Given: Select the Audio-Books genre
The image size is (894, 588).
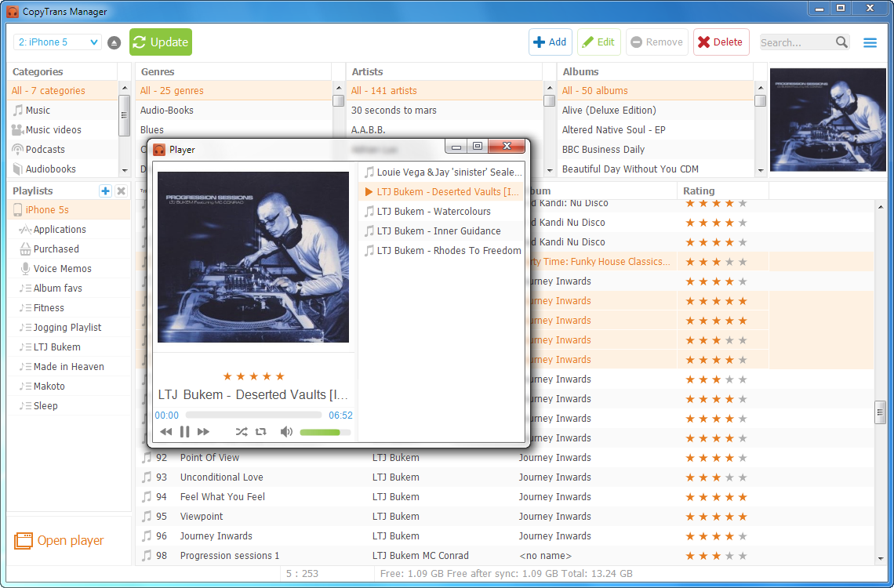Looking at the screenshot, I should click(x=234, y=111).
